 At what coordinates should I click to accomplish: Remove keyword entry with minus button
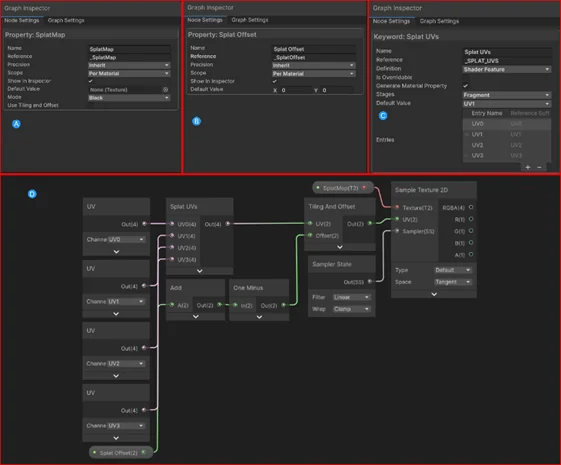(539, 167)
